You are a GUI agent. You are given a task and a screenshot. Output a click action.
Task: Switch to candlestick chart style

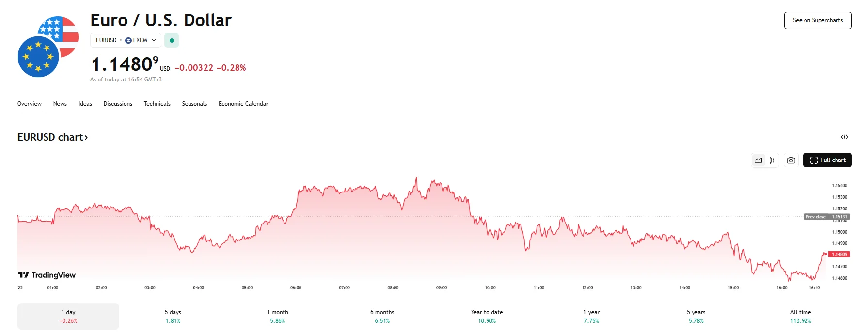pos(772,160)
